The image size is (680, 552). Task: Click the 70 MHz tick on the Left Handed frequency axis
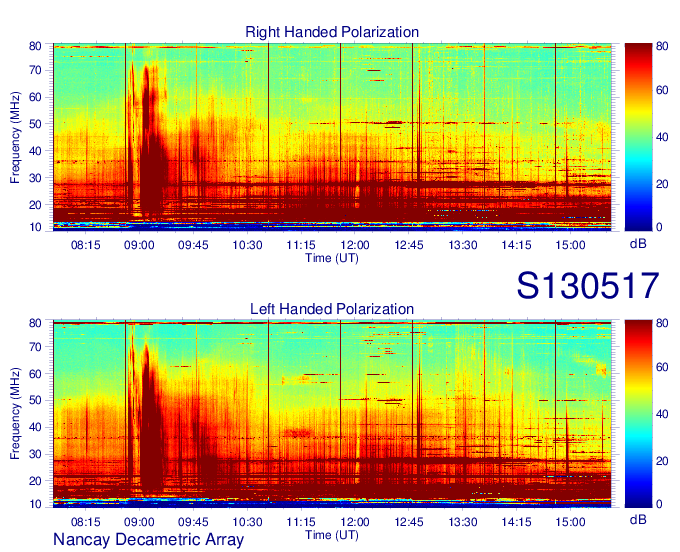pos(35,347)
